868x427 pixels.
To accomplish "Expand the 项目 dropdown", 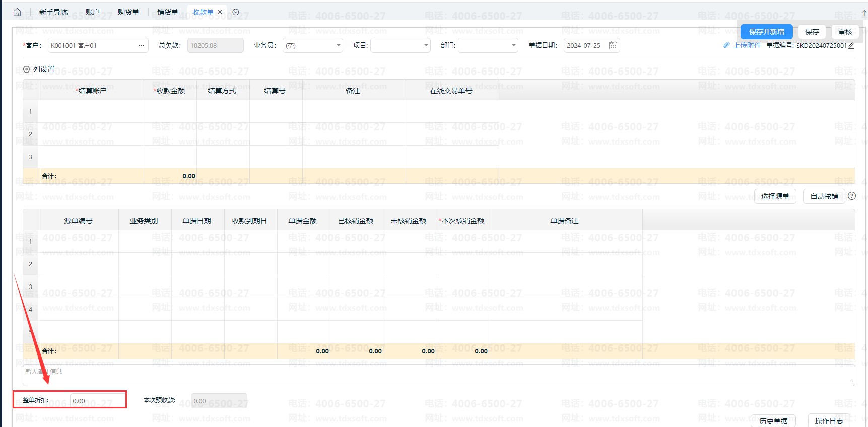I will pos(426,46).
